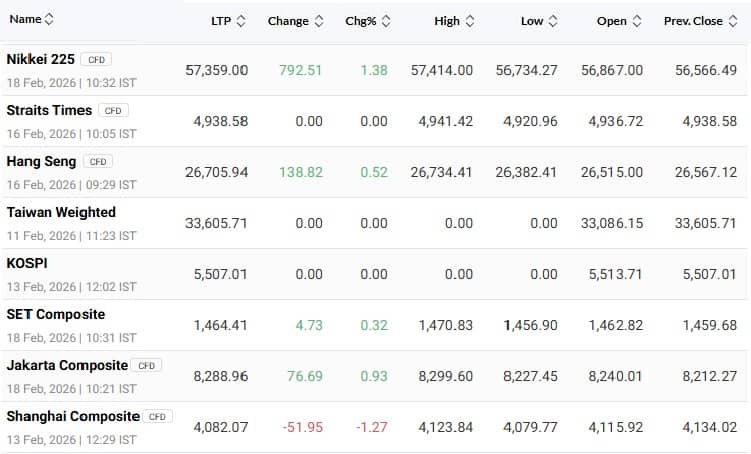This screenshot has height=454, width=751.
Task: Click the Prev. Close column header label
Action: [693, 21]
